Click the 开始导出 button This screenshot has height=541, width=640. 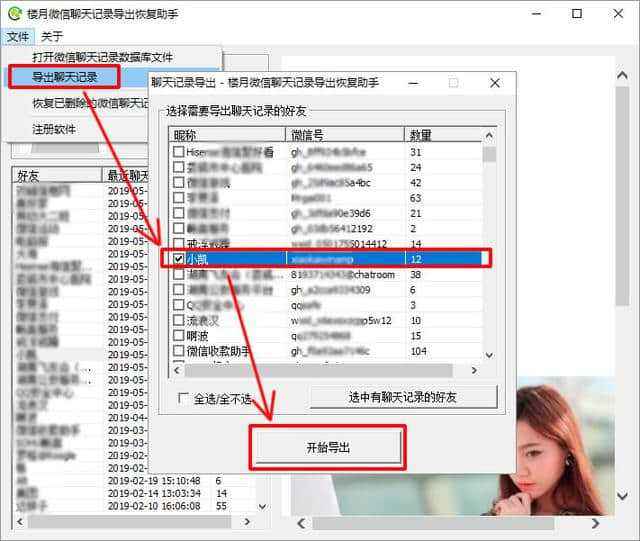tap(328, 447)
